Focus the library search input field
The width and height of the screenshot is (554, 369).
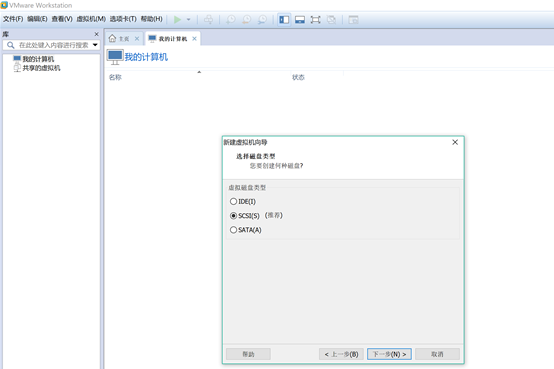coord(53,45)
